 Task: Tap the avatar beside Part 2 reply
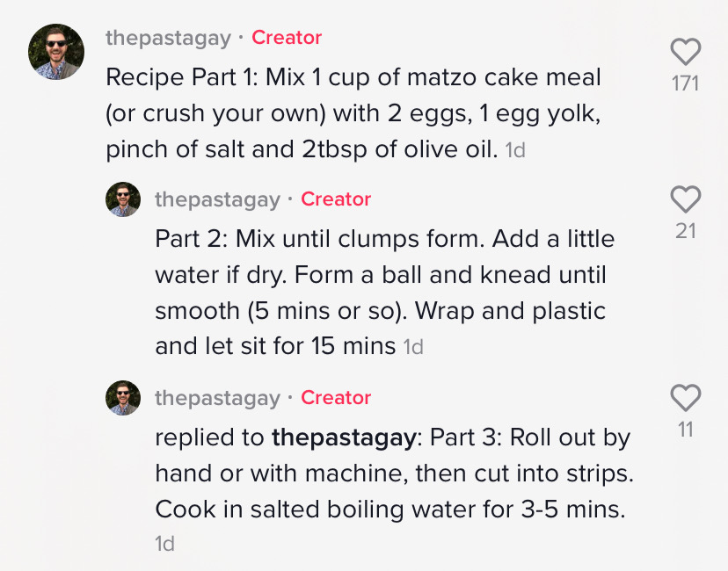click(x=123, y=199)
